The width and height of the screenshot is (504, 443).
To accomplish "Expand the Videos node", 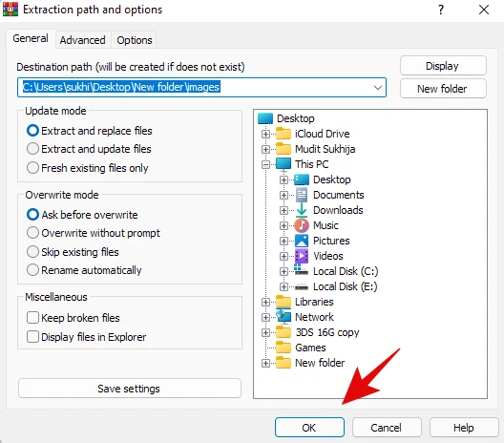I will click(283, 256).
